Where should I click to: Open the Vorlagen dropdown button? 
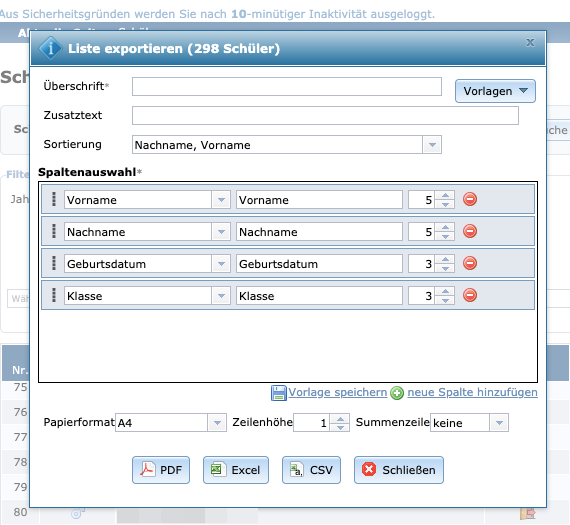(x=495, y=91)
